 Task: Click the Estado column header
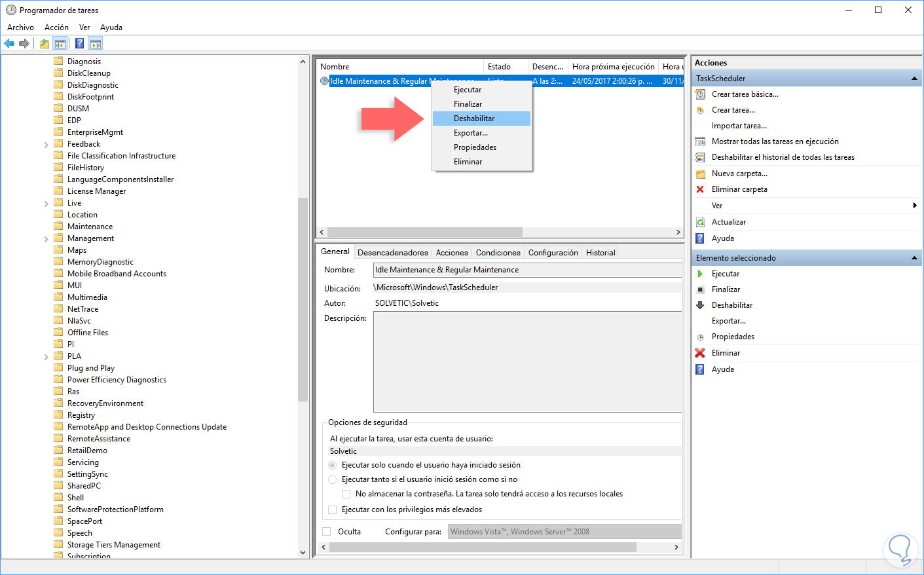pyautogui.click(x=506, y=67)
